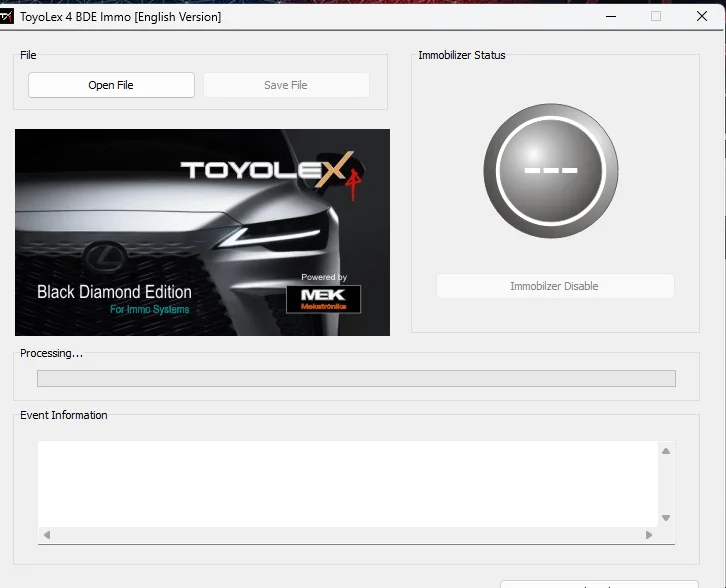Screen dimensions: 726x588
Task: Click the immobilizer status round indicator
Action: pyautogui.click(x=550, y=169)
